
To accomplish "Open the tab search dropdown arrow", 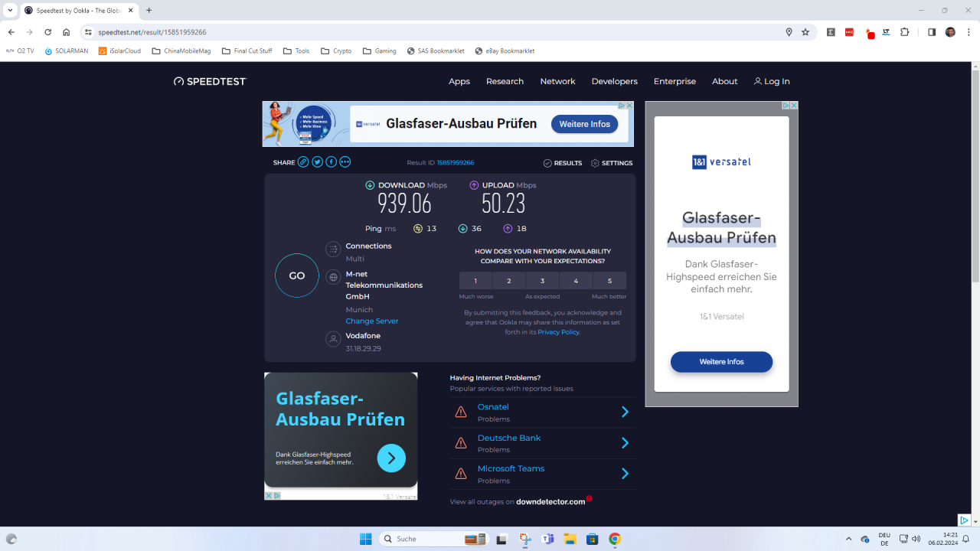I will [10, 11].
